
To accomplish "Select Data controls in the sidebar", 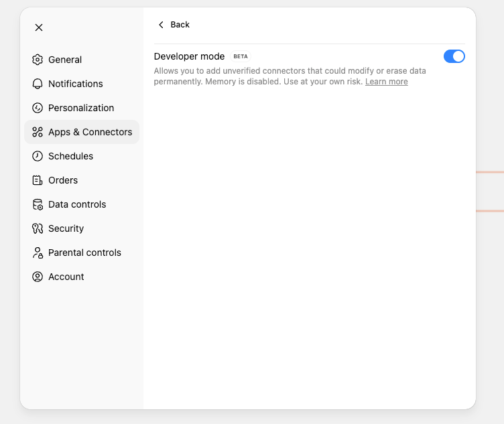I will pos(77,204).
